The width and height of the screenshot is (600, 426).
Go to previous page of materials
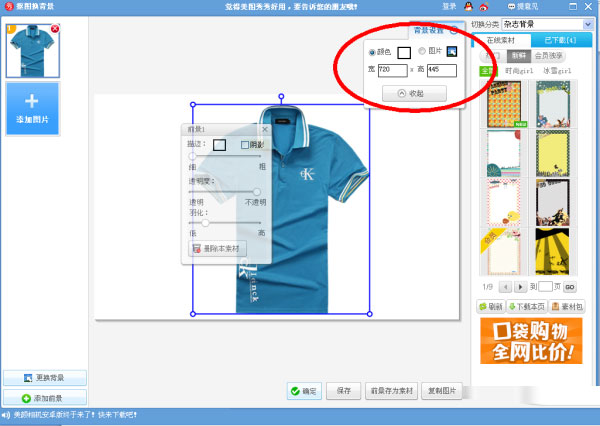click(504, 286)
